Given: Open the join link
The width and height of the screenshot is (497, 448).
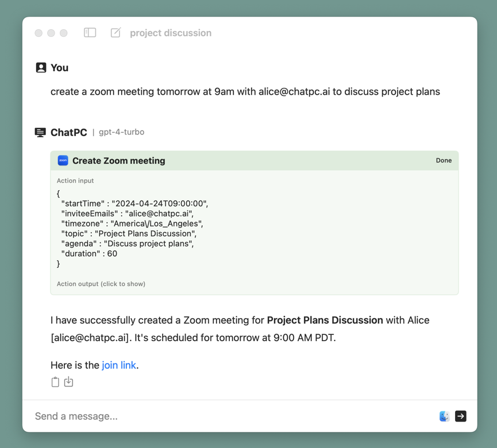Looking at the screenshot, I should point(119,365).
